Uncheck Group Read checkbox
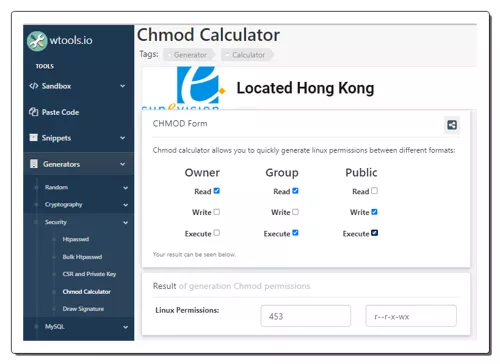Viewport: 500px width, 364px height. point(295,191)
